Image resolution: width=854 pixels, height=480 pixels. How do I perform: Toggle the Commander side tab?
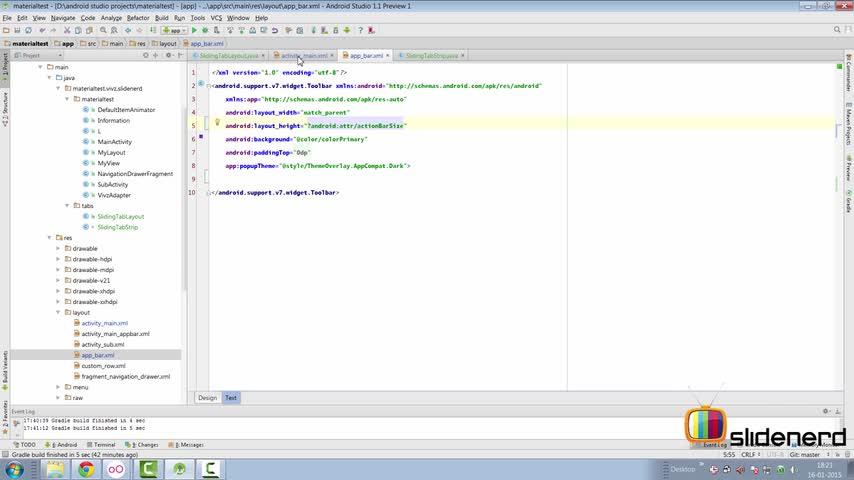point(849,72)
